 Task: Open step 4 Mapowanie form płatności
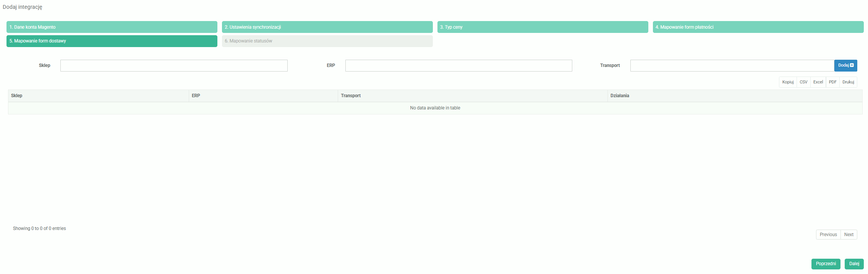(x=758, y=27)
